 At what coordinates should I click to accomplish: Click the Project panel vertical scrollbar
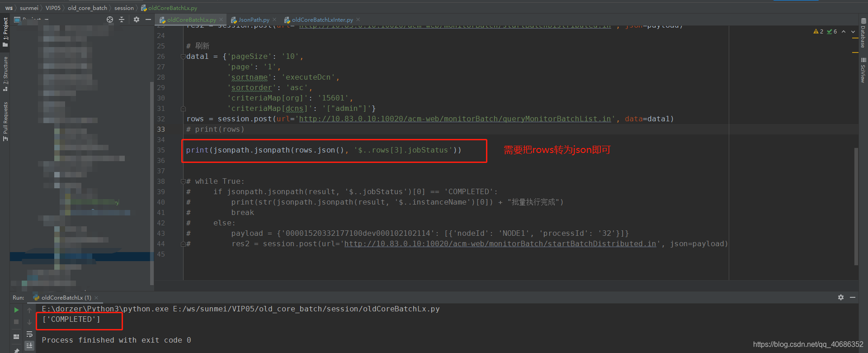coord(151,183)
